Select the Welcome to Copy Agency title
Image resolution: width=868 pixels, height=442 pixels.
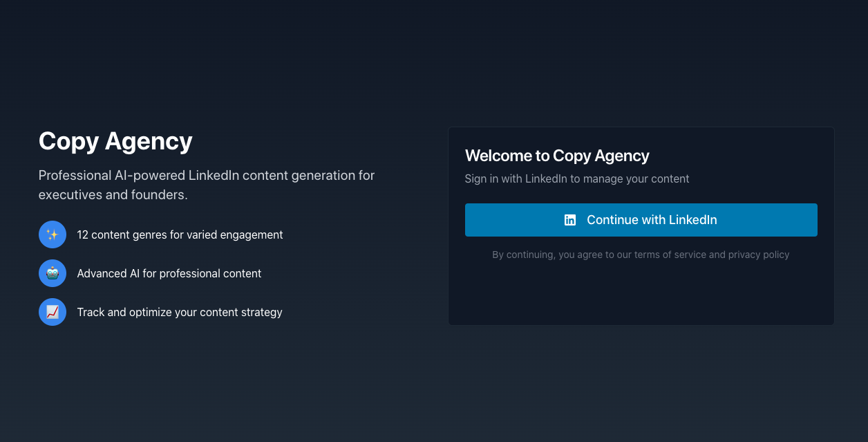click(557, 156)
